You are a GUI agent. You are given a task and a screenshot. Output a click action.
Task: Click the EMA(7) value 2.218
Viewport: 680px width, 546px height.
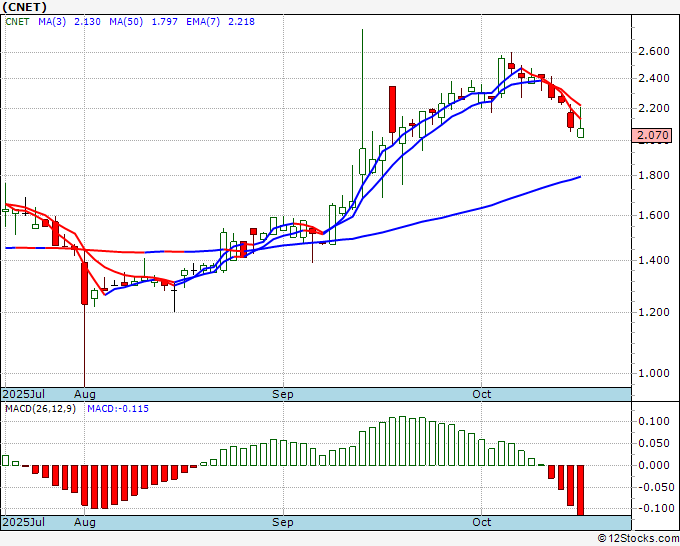241,22
